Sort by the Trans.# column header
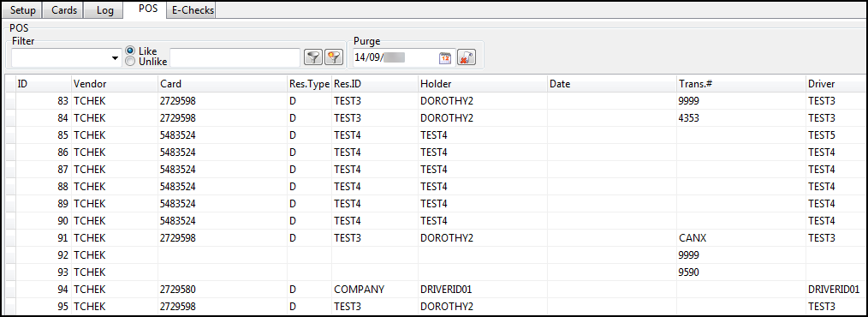This screenshot has height=317, width=868. coord(741,84)
